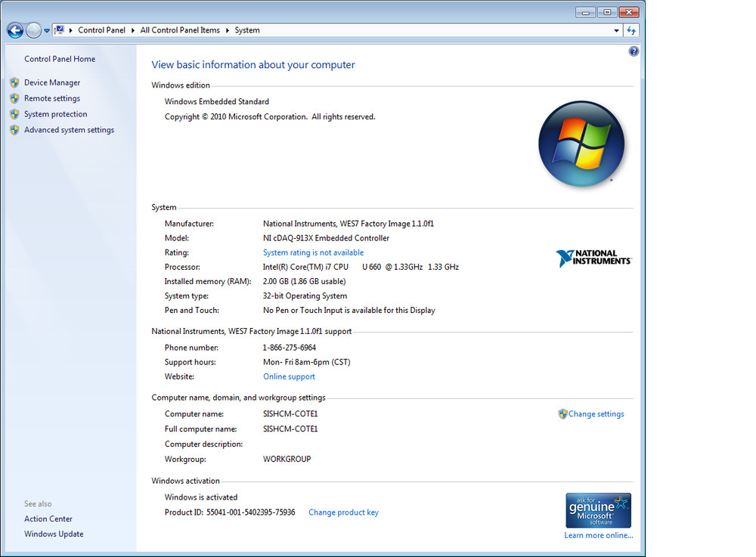This screenshot has width=756, height=557.
Task: Open Device Manager link
Action: 52,82
